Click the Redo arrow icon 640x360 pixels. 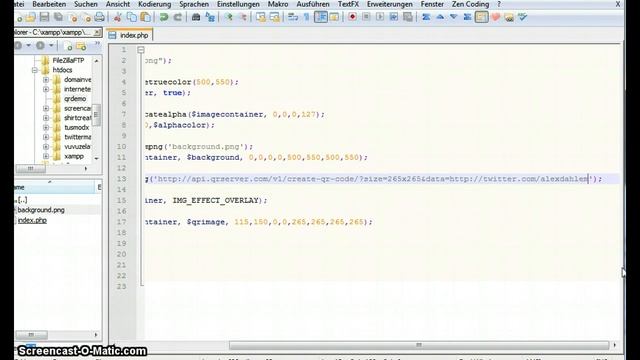point(178,17)
